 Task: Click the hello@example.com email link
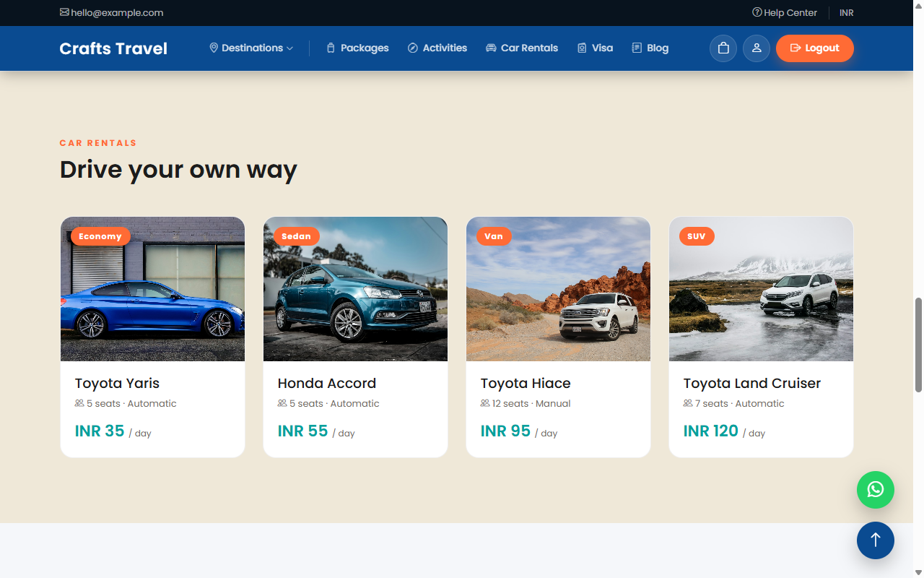[112, 12]
